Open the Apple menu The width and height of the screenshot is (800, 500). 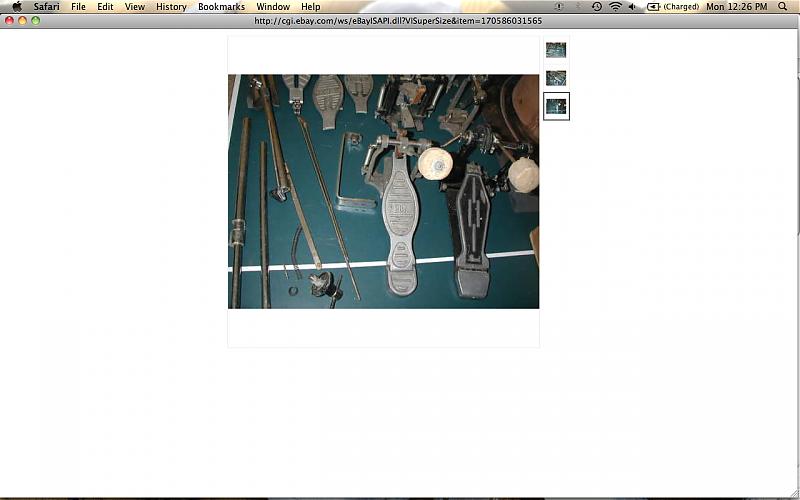tap(17, 6)
